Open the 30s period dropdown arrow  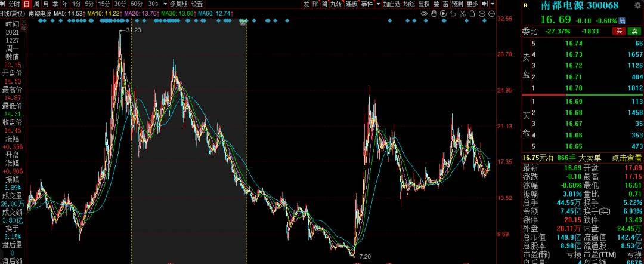tap(165, 4)
